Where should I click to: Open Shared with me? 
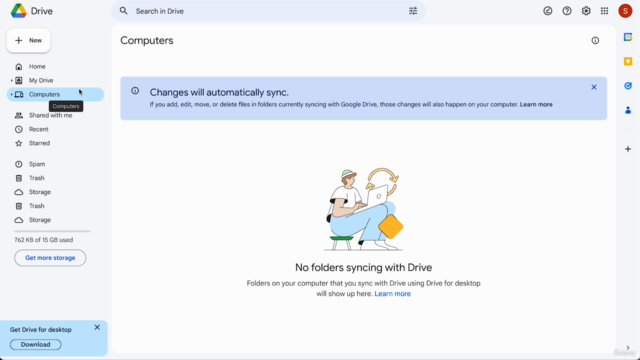50,116
